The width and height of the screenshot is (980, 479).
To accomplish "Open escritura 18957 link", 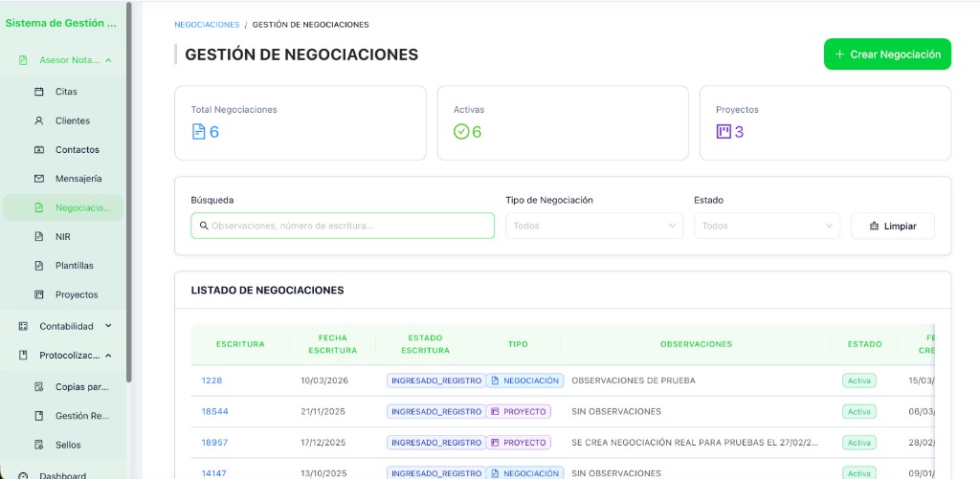I will click(215, 442).
